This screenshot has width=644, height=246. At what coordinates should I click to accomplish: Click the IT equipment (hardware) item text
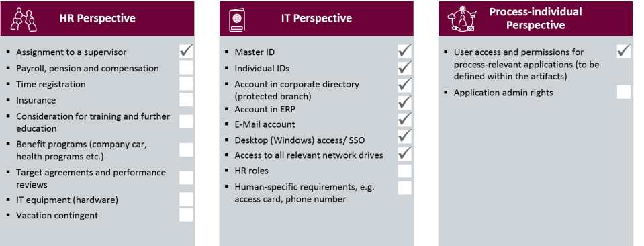[67, 200]
